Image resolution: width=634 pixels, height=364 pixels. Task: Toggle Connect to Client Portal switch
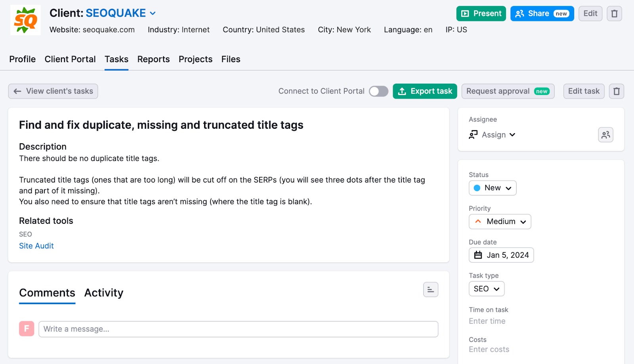[x=378, y=91]
